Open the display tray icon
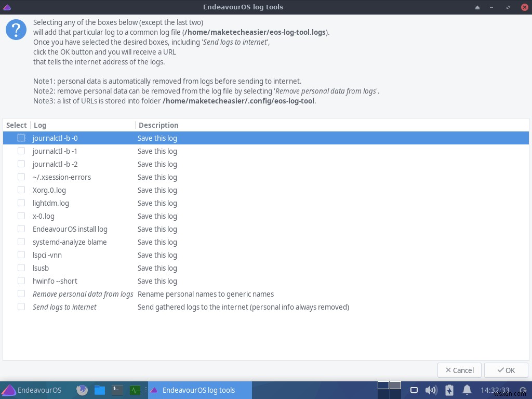This screenshot has height=399, width=532. 414,390
